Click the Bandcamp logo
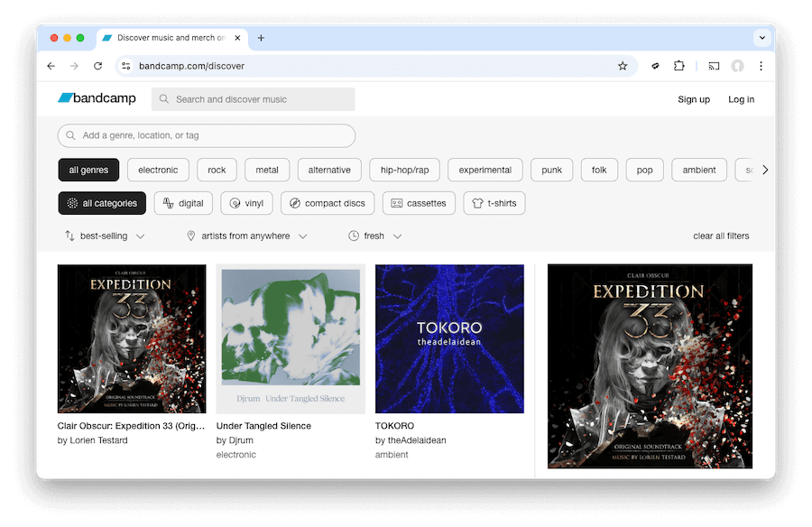Screen dimensions: 812x527 pos(97,98)
